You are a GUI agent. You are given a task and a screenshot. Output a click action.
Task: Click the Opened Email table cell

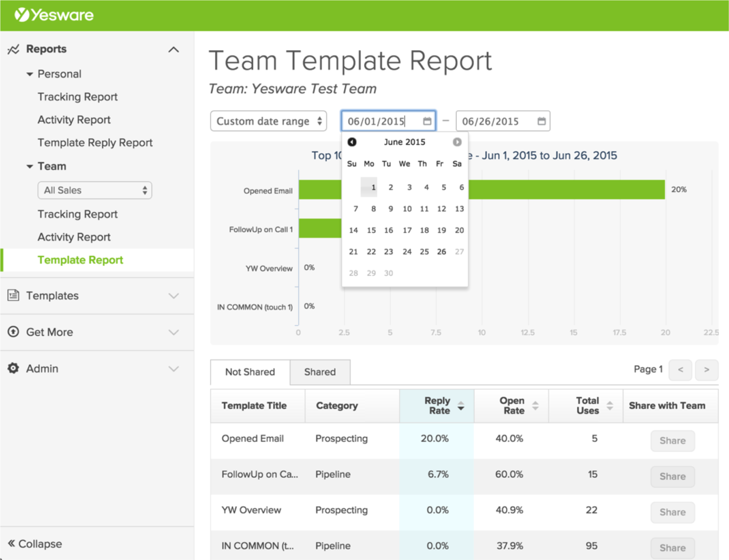coord(252,438)
